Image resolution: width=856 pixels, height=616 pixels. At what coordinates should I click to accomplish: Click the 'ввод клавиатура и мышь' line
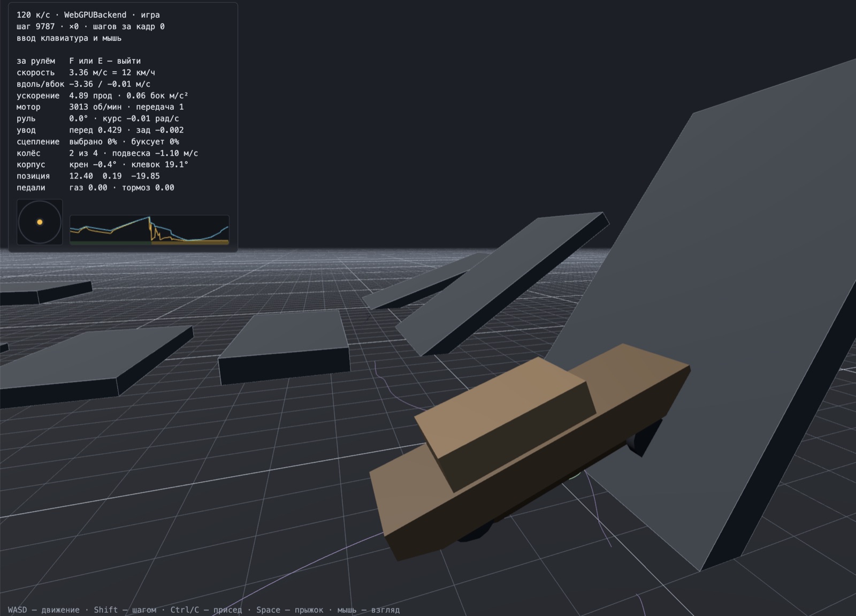tap(69, 38)
